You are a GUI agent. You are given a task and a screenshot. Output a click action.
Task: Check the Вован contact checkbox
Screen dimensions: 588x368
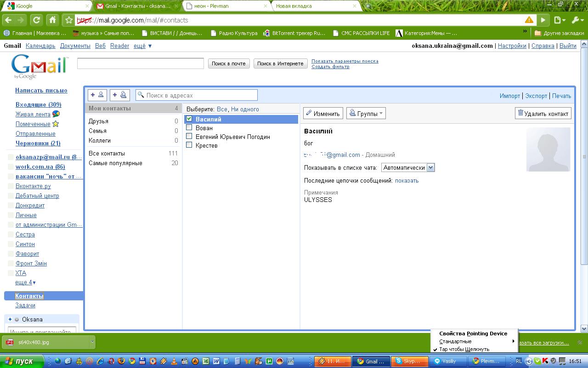pyautogui.click(x=189, y=128)
